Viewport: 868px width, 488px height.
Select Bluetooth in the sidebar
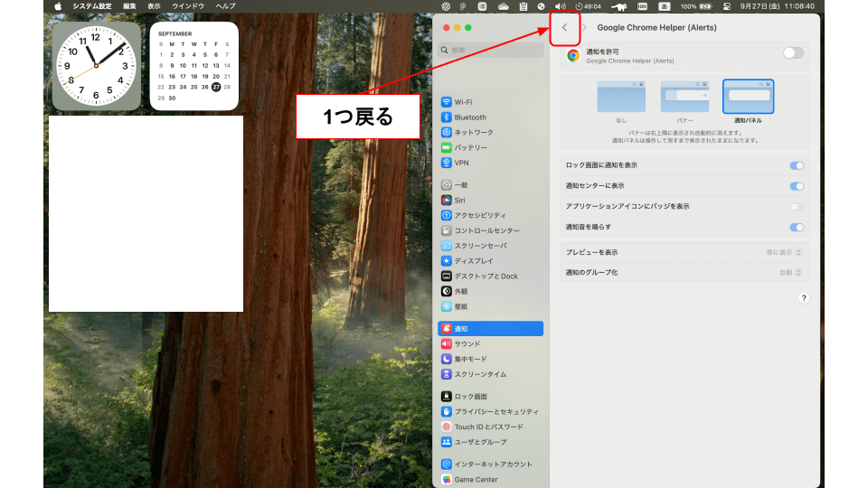coord(469,117)
